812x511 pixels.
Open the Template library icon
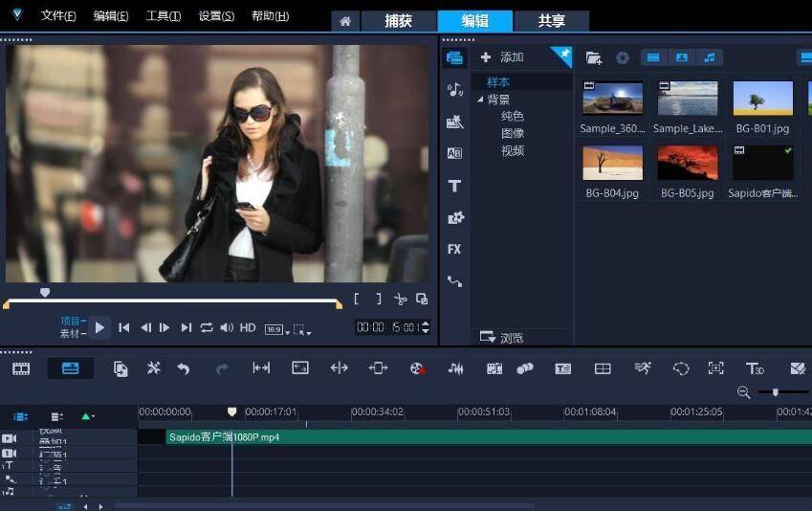pyautogui.click(x=454, y=122)
